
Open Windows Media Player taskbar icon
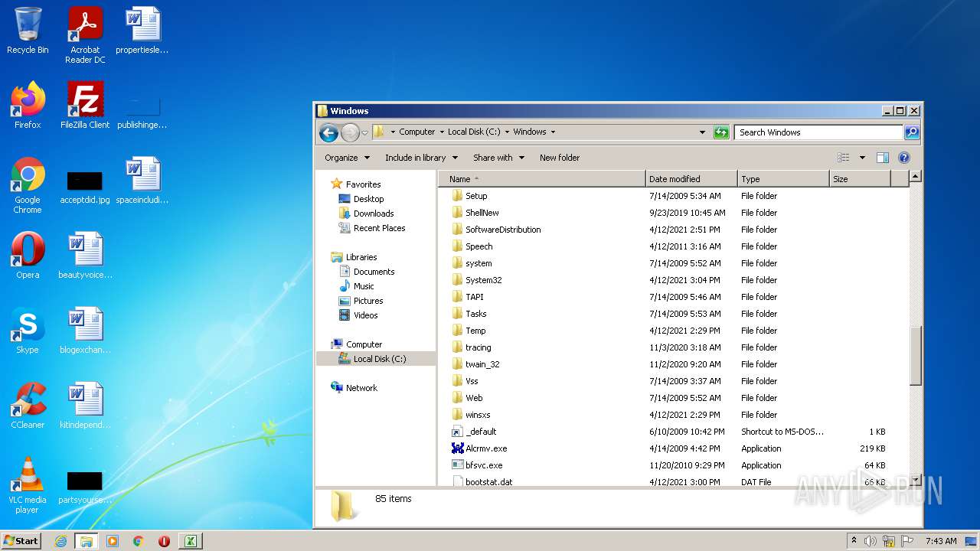(113, 541)
